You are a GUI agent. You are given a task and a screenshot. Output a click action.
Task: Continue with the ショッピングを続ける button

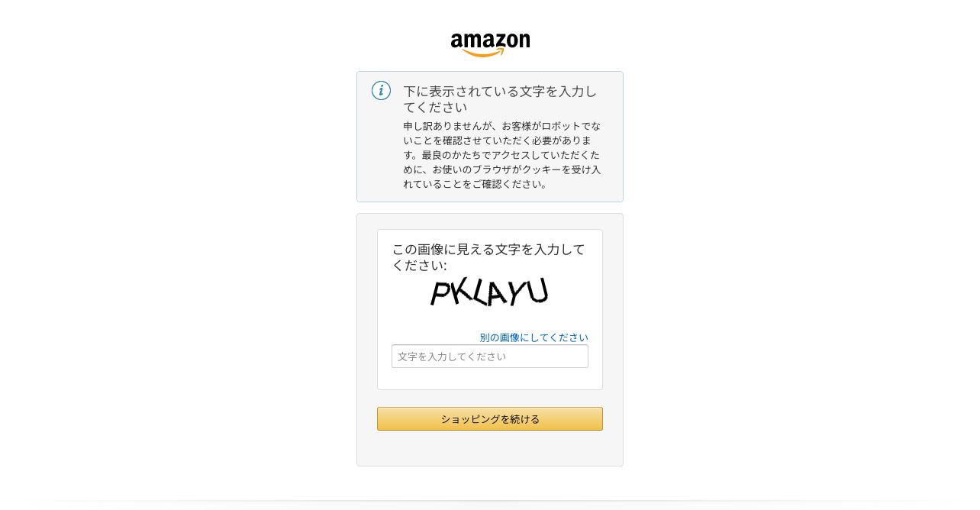coord(490,419)
